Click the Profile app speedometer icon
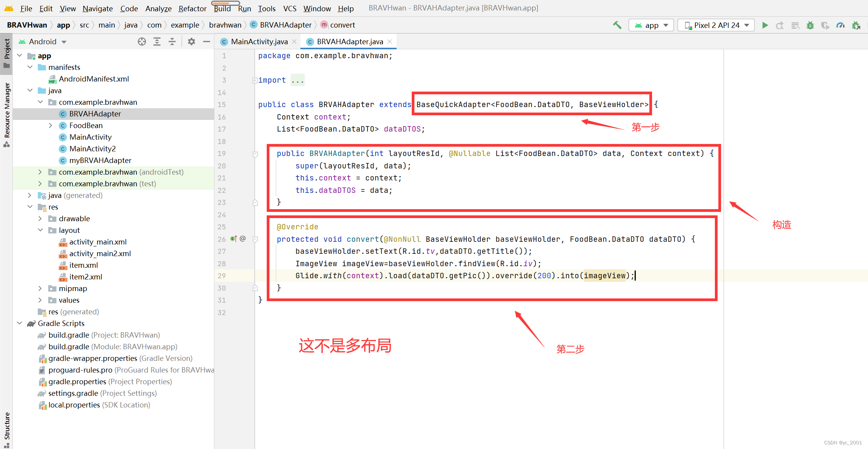868x449 pixels. [x=840, y=26]
